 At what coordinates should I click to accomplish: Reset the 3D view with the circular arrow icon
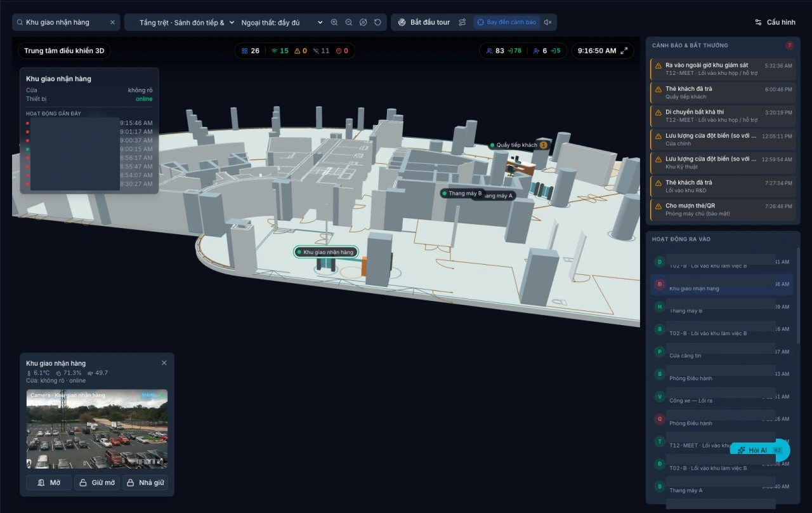(377, 22)
